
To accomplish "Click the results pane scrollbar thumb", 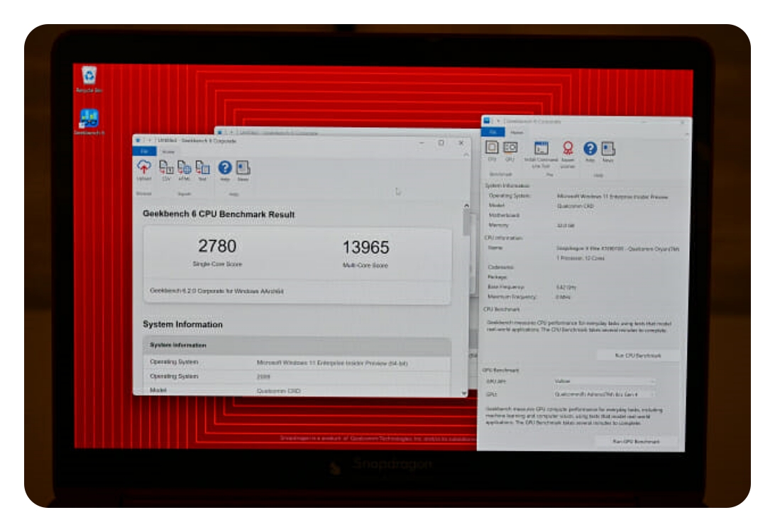I will [466, 223].
